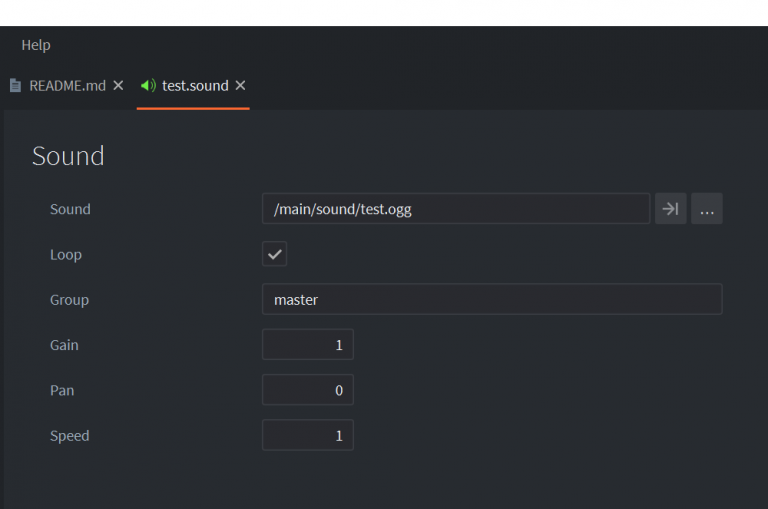This screenshot has width=768, height=509.
Task: Click the Group property label
Action: click(x=69, y=300)
